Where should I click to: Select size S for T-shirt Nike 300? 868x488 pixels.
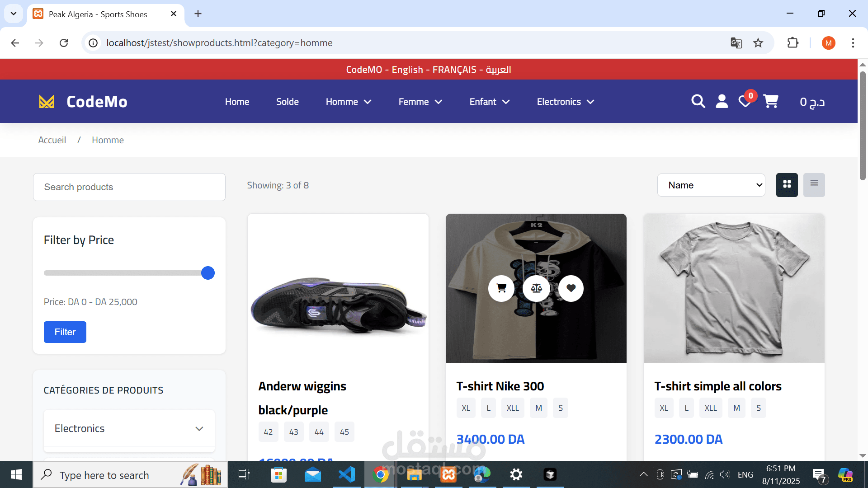tap(561, 408)
